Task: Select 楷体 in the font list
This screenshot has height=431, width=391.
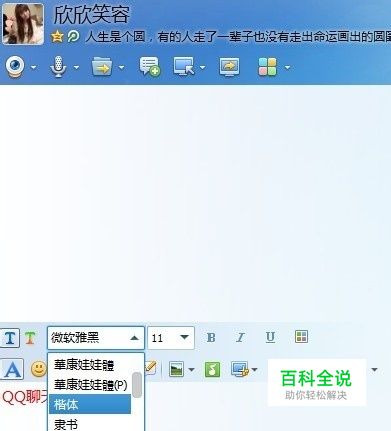Action: pyautogui.click(x=90, y=404)
